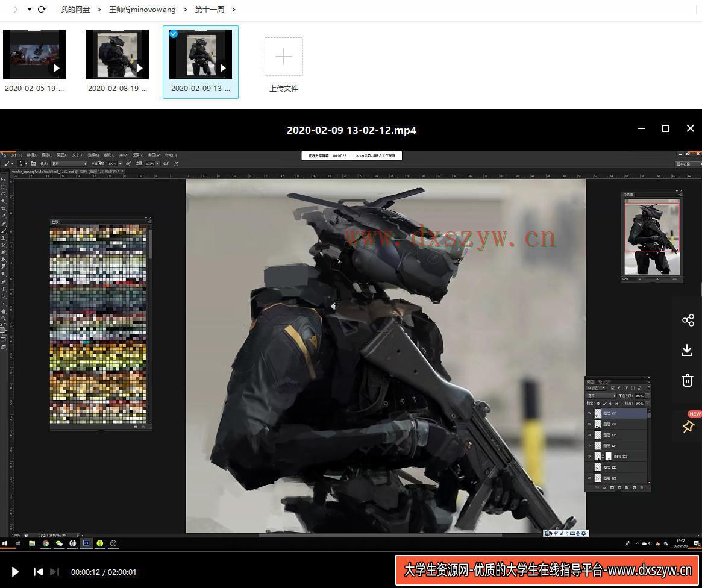This screenshot has height=588, width=702.
Task: Pin the player with the NEW pin icon
Action: point(688,427)
